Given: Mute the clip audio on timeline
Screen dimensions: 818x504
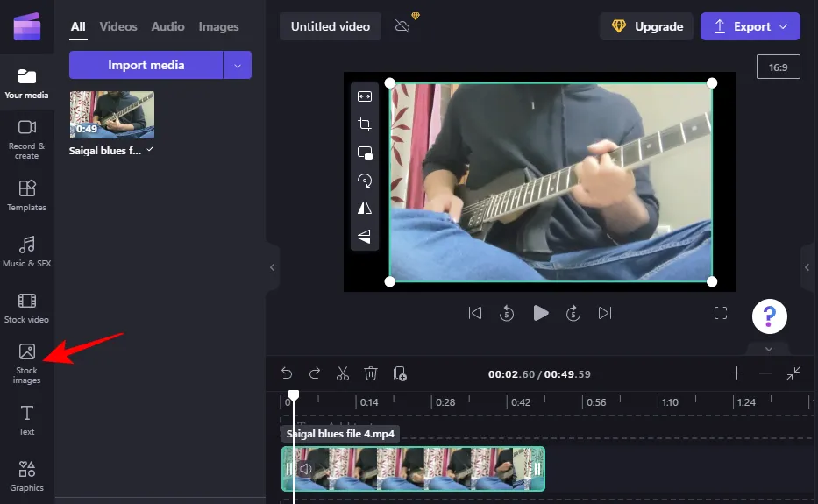Looking at the screenshot, I should click(x=304, y=469).
